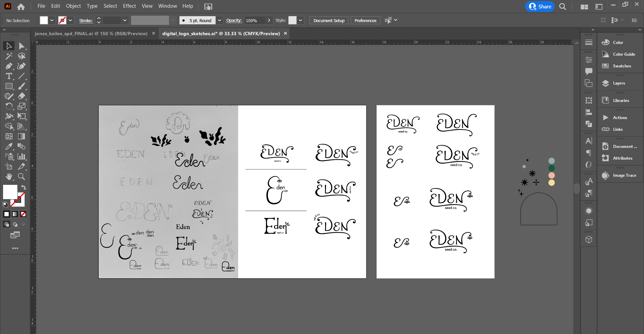Select the Scale tool
This screenshot has height=334, width=644.
pos(21,106)
